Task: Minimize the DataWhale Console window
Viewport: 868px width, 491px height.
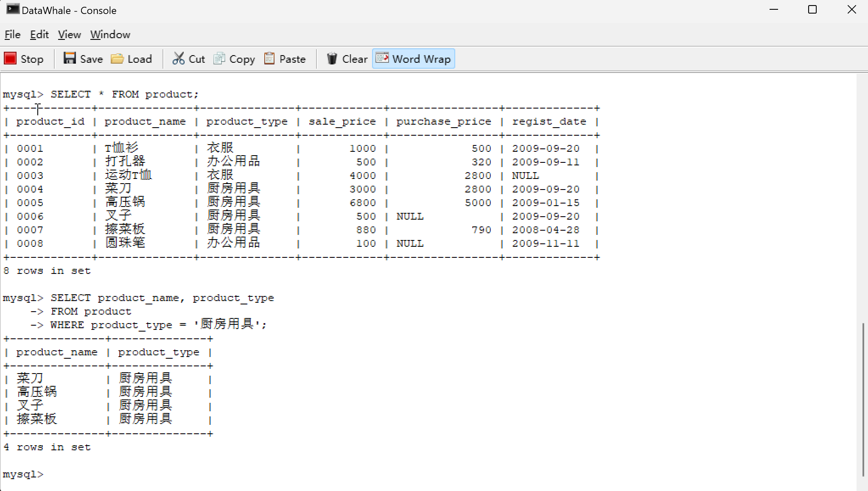Action: coord(773,10)
